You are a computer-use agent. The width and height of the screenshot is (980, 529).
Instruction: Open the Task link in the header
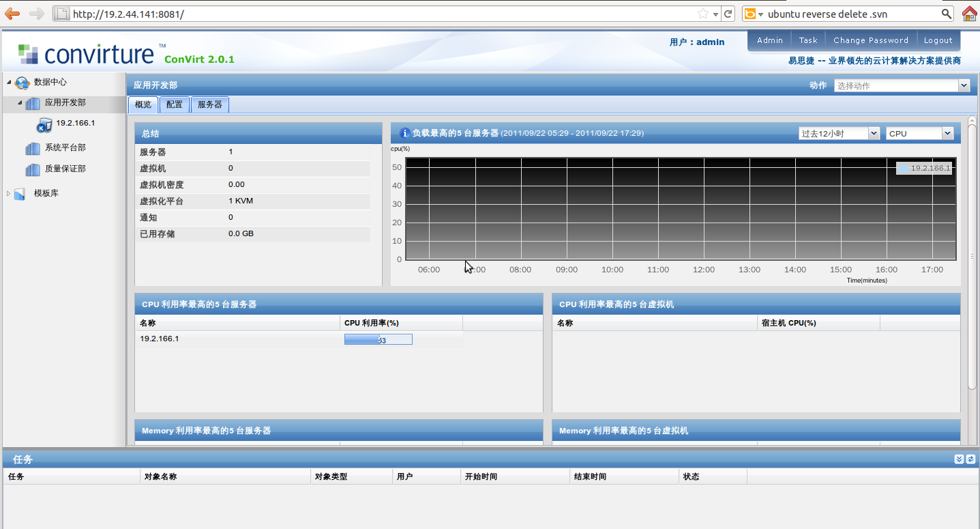(808, 40)
